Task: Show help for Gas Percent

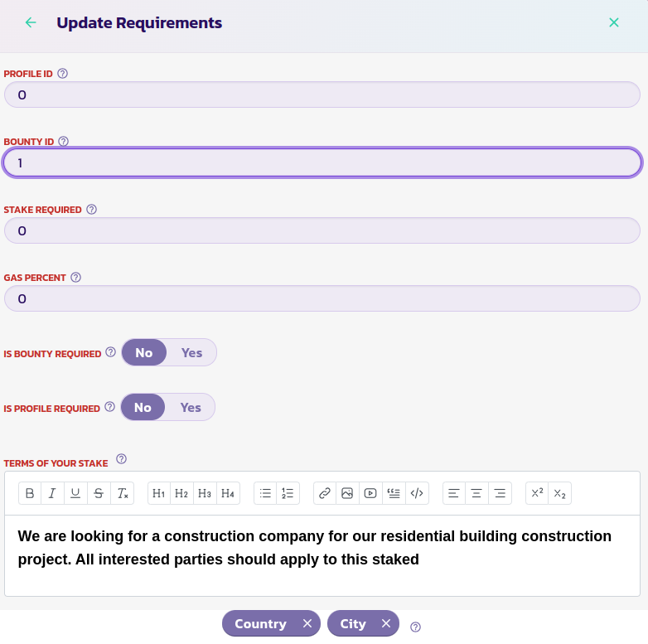Action: pyautogui.click(x=75, y=278)
